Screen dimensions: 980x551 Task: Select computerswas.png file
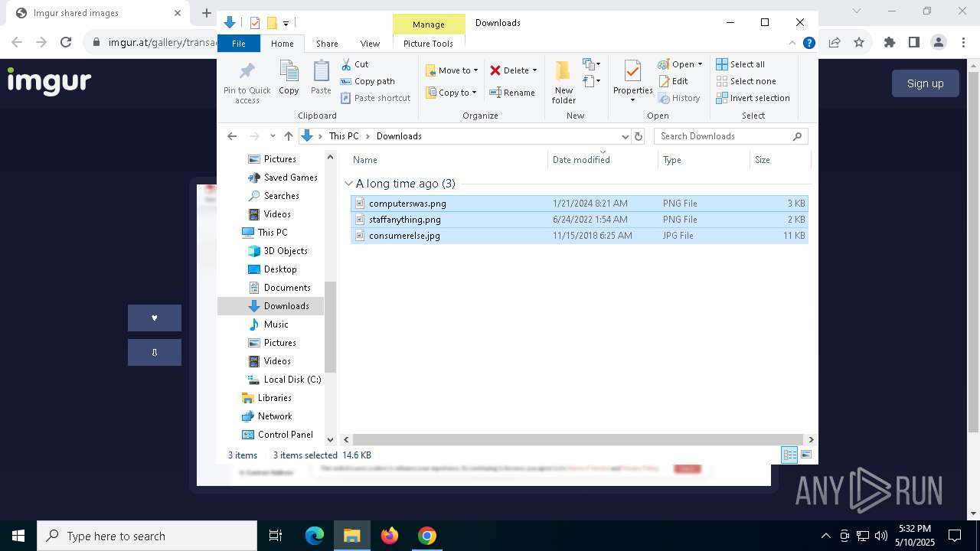579,204
